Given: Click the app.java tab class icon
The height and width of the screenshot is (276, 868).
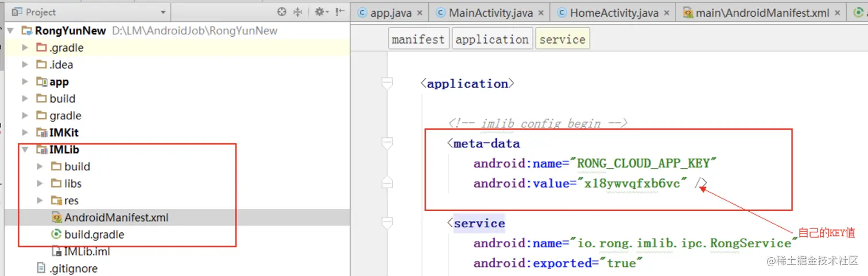Looking at the screenshot, I should point(362,13).
